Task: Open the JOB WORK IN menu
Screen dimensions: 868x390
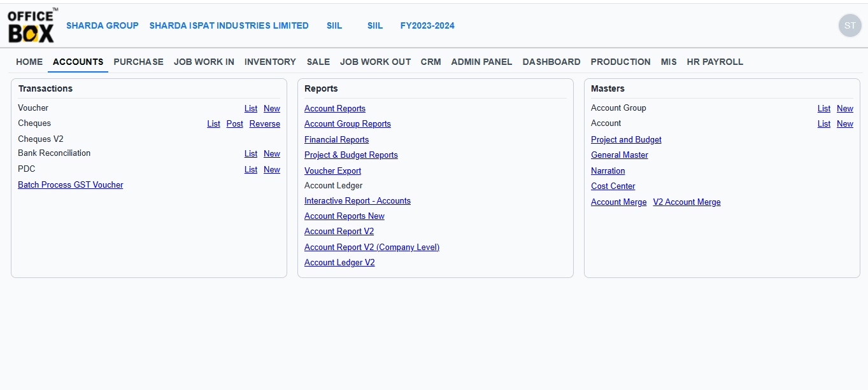Action: coord(204,62)
